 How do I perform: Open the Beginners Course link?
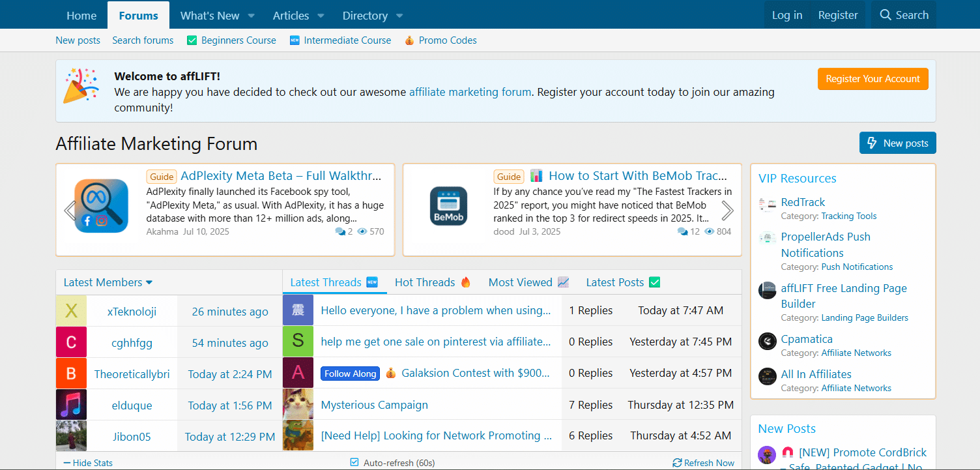231,40
